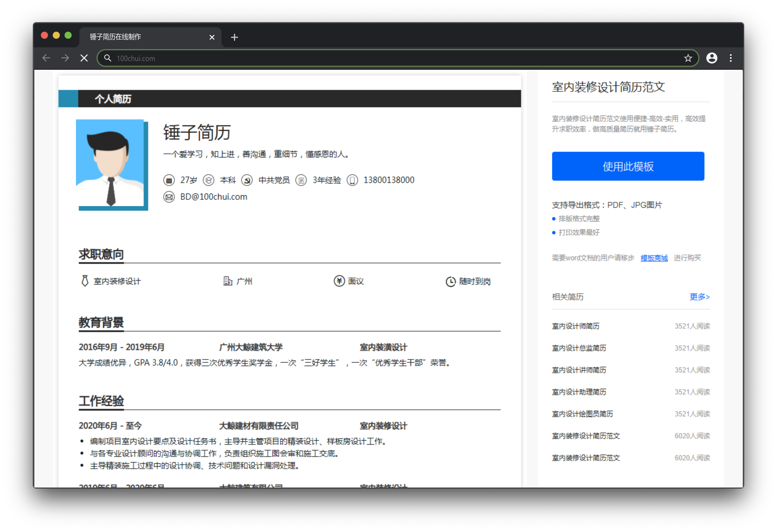
Task: Open the browser profile avatar icon
Action: point(712,58)
